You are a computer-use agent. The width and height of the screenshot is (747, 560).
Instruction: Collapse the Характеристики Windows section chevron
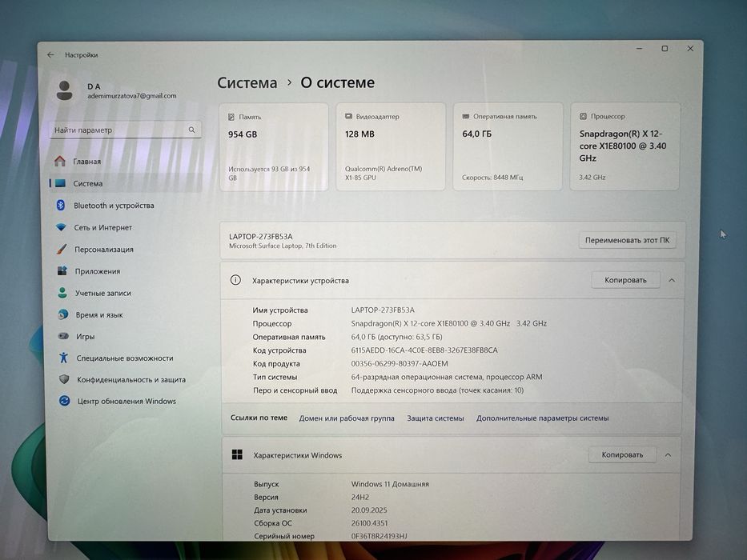pyautogui.click(x=668, y=454)
